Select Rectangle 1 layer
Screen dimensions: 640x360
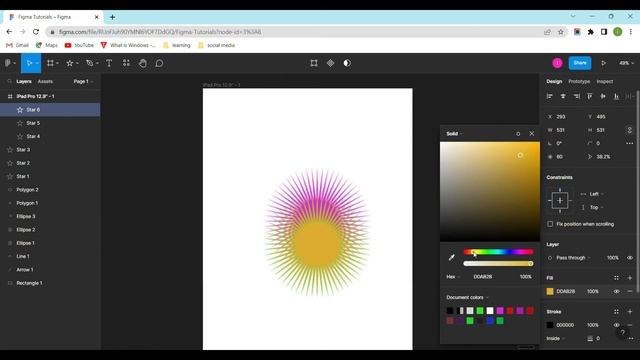click(50, 283)
